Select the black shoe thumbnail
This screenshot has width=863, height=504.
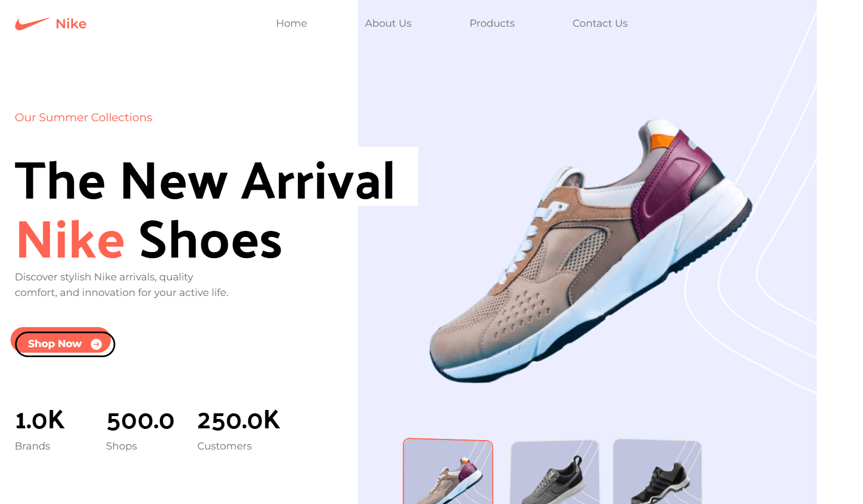click(x=658, y=472)
